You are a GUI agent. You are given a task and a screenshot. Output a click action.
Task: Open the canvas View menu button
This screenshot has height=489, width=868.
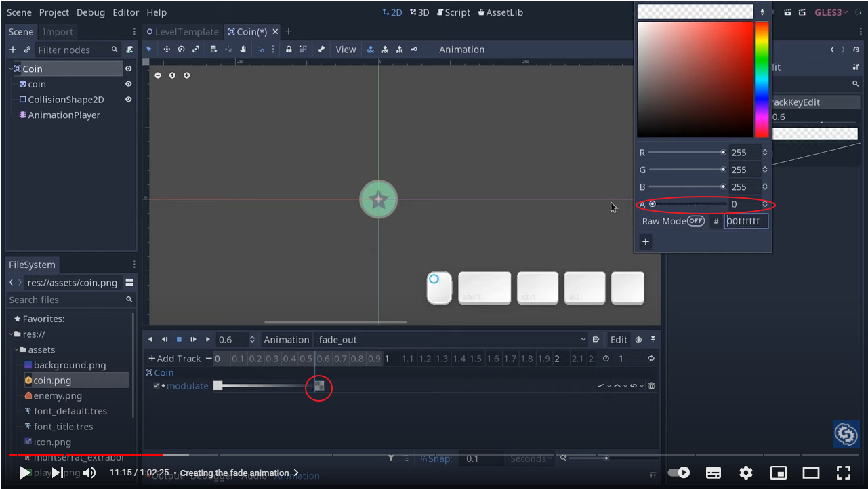(x=346, y=50)
